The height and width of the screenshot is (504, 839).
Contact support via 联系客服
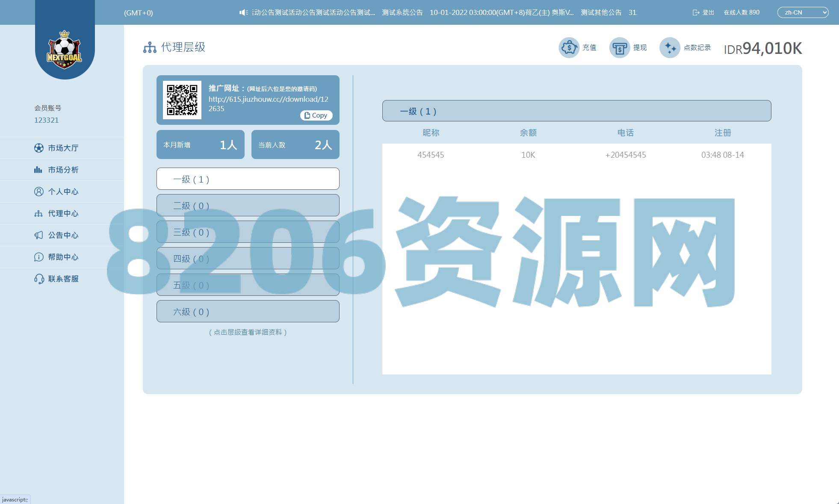tap(63, 279)
